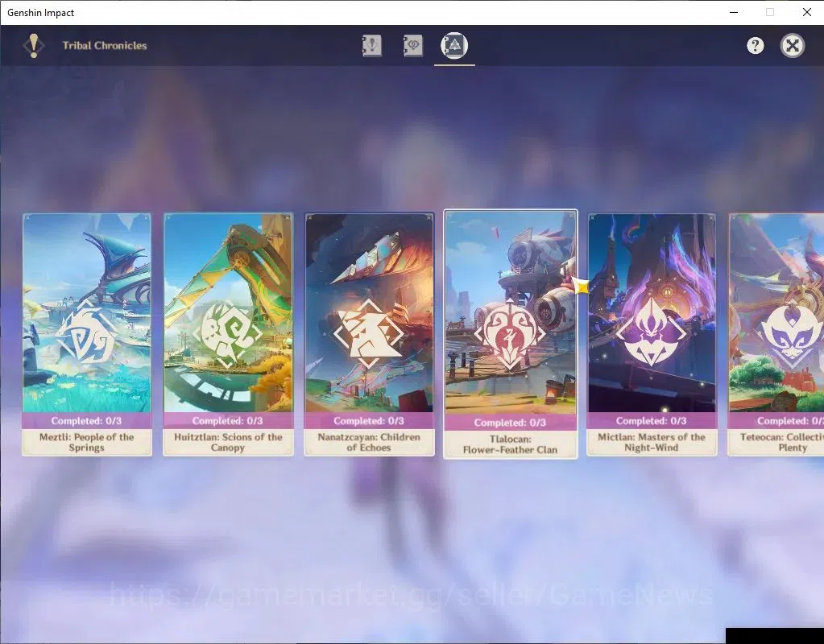Open the Huitztlan: Scions of the Canopy card
The height and width of the screenshot is (644, 824).
228,334
